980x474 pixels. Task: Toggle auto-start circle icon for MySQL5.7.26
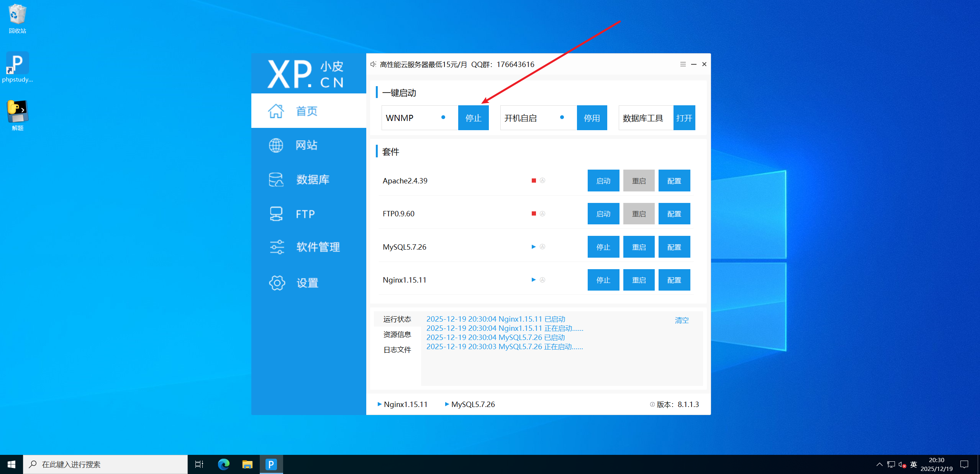(x=542, y=247)
